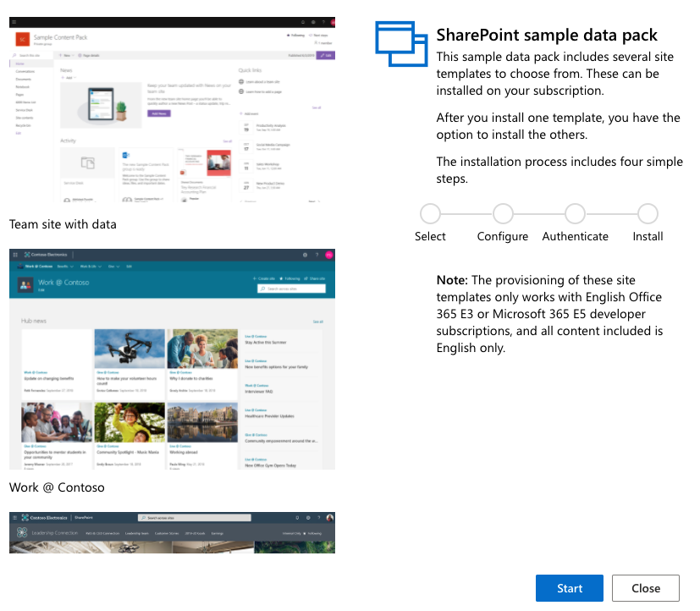The width and height of the screenshot is (700, 611).
Task: Click the canal houses 'Working abroad' photo
Action: click(202, 421)
